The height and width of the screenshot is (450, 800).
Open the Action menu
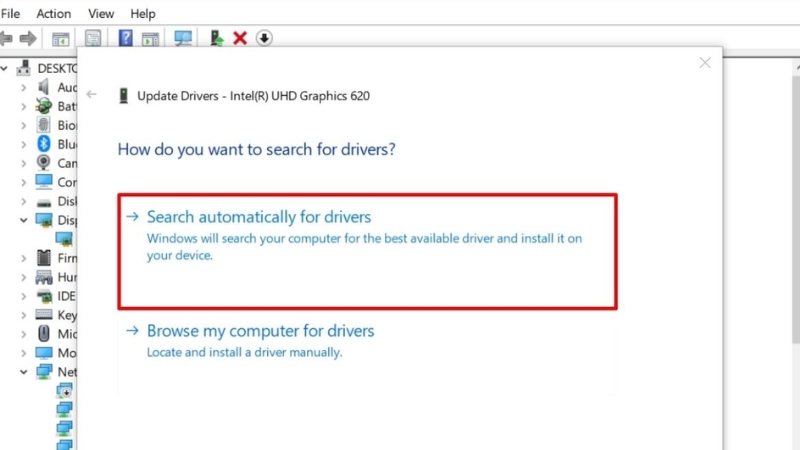click(x=54, y=14)
